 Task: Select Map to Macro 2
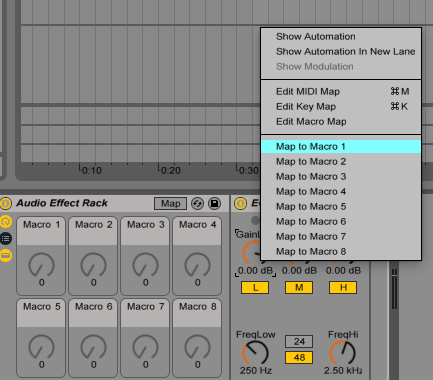tap(341, 162)
